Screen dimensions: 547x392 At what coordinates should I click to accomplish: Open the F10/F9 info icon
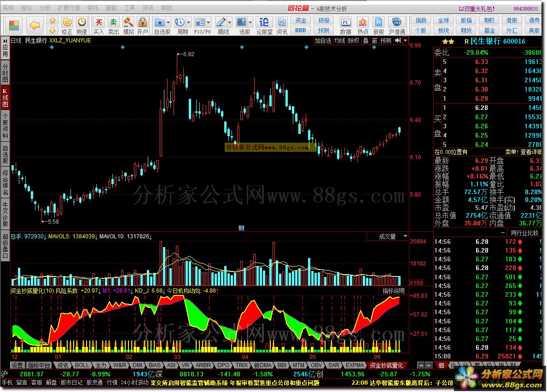pos(199,23)
